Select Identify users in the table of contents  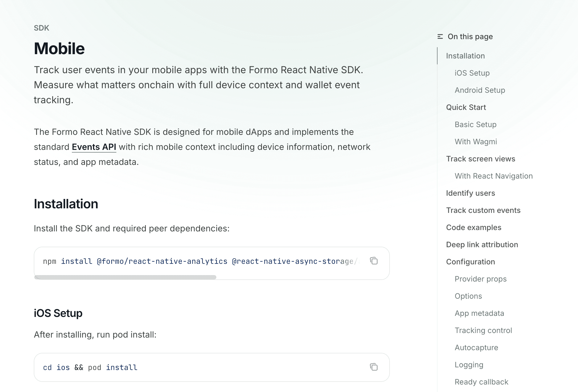click(x=471, y=193)
